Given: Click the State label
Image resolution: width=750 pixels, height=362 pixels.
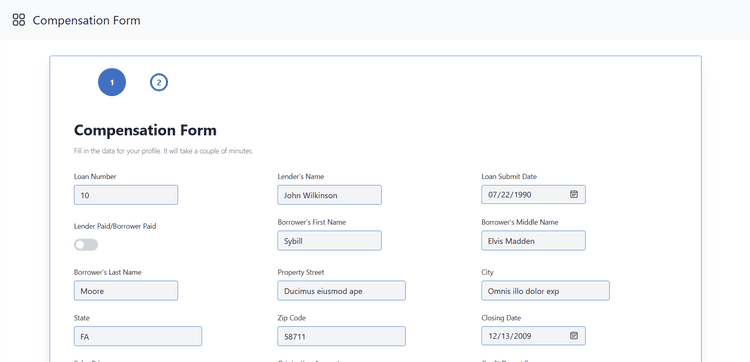Looking at the screenshot, I should pos(81,318).
